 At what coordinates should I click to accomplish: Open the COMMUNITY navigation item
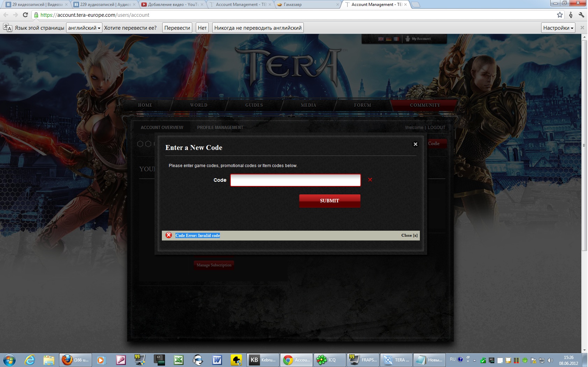click(425, 105)
